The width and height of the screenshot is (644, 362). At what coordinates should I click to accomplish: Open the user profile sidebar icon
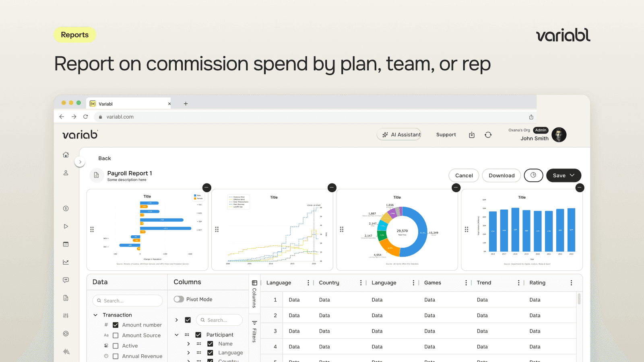(66, 173)
